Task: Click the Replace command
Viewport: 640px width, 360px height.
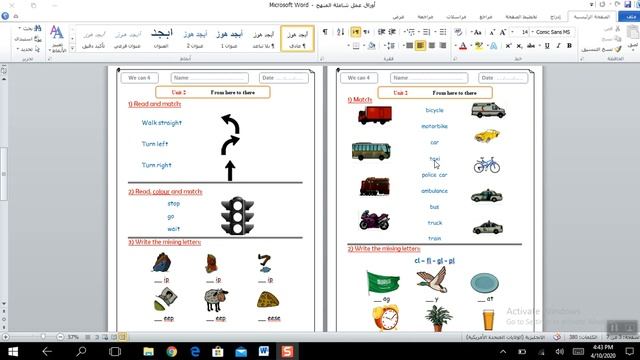Action: click(29, 39)
